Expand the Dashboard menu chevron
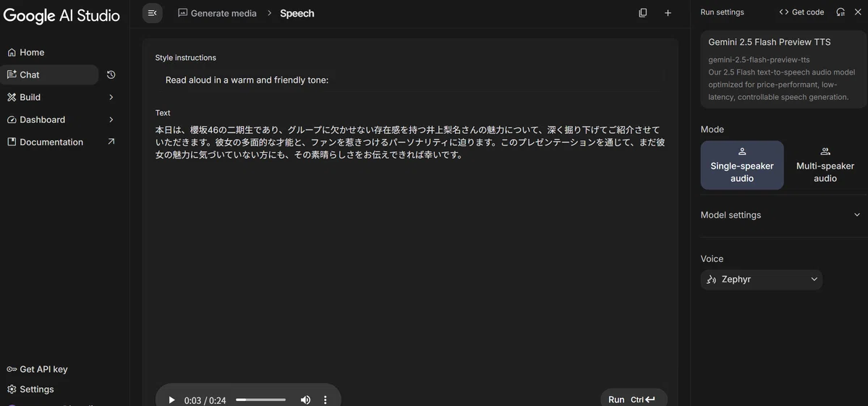The height and width of the screenshot is (406, 868). (111, 119)
